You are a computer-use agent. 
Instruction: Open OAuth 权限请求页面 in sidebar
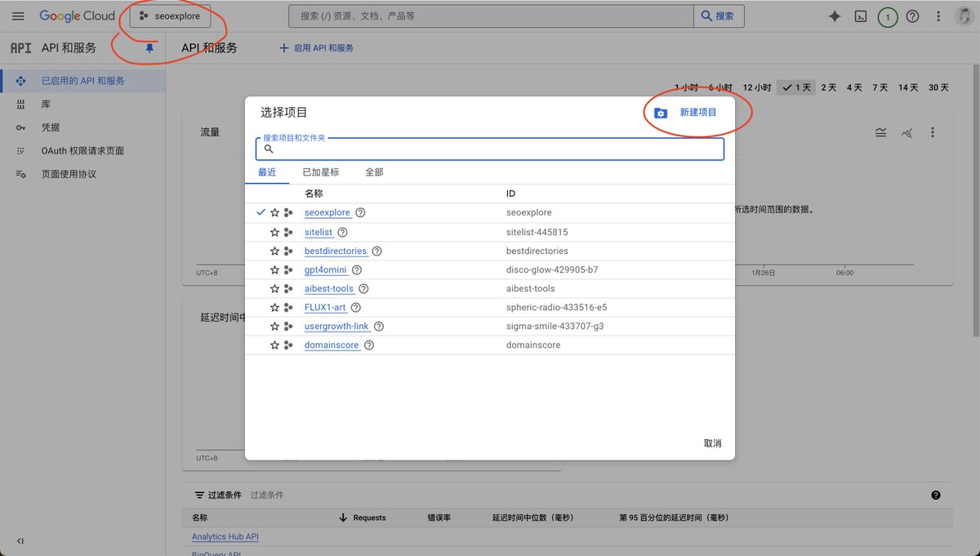pos(82,151)
